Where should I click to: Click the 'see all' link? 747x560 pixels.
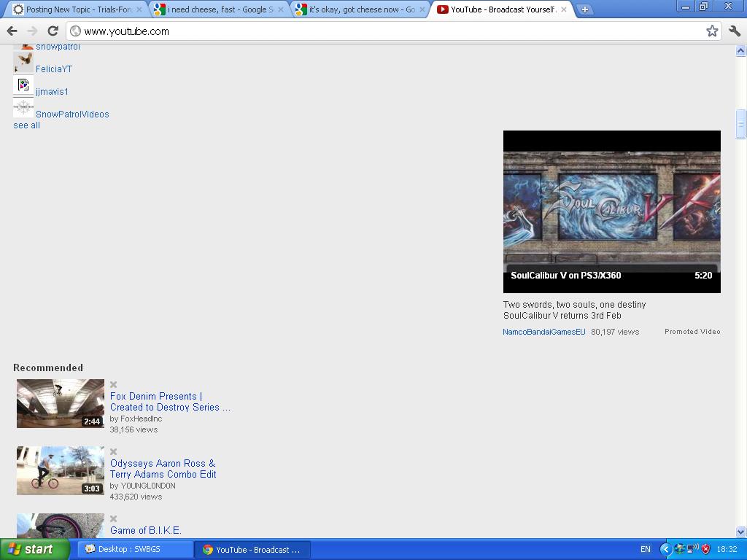point(27,125)
